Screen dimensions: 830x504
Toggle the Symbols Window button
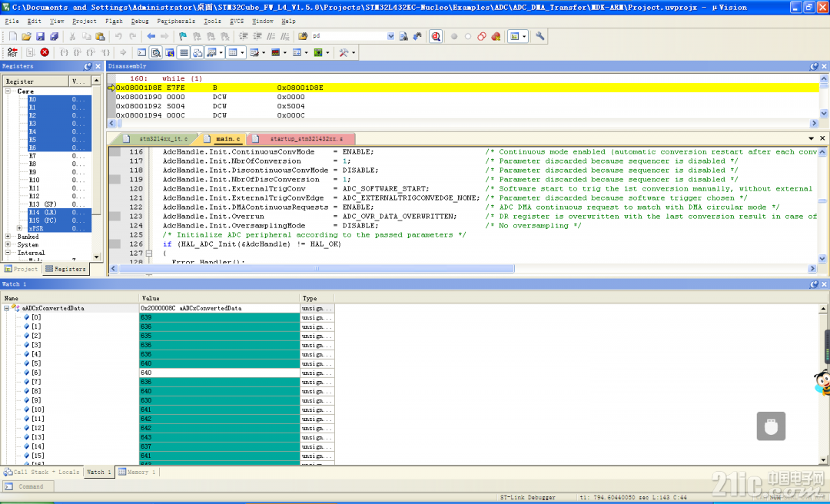click(169, 52)
